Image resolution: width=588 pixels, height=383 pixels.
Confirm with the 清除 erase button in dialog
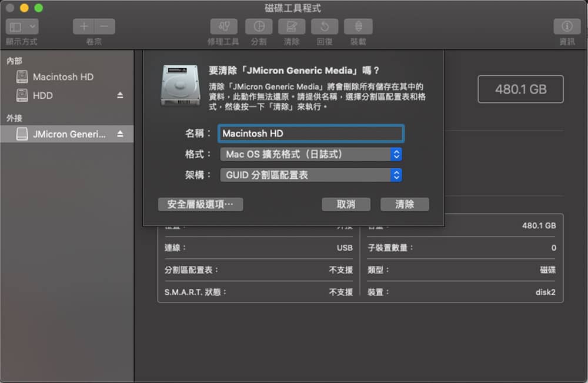click(x=405, y=204)
